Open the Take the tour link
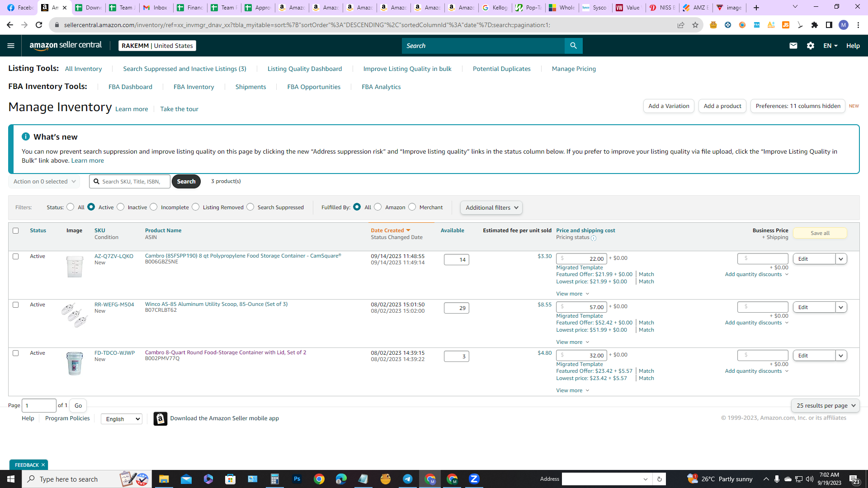 179,109
